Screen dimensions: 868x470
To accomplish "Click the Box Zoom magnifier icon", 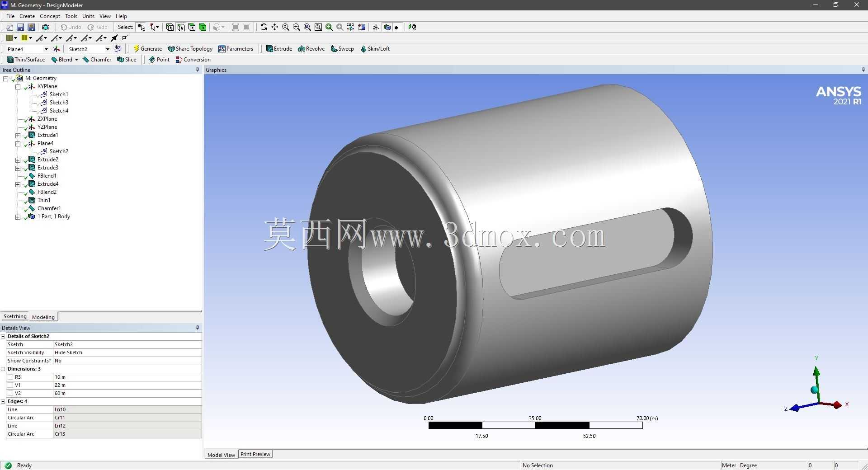I will [297, 27].
